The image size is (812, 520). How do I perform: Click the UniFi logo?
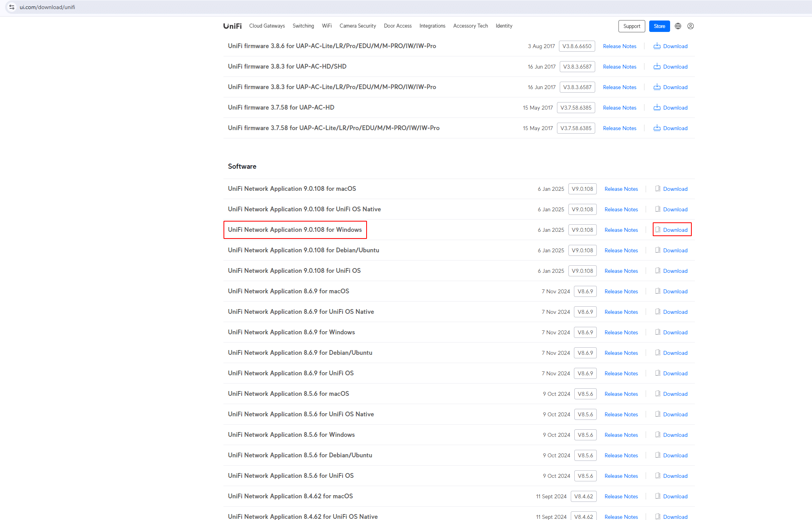coord(232,26)
